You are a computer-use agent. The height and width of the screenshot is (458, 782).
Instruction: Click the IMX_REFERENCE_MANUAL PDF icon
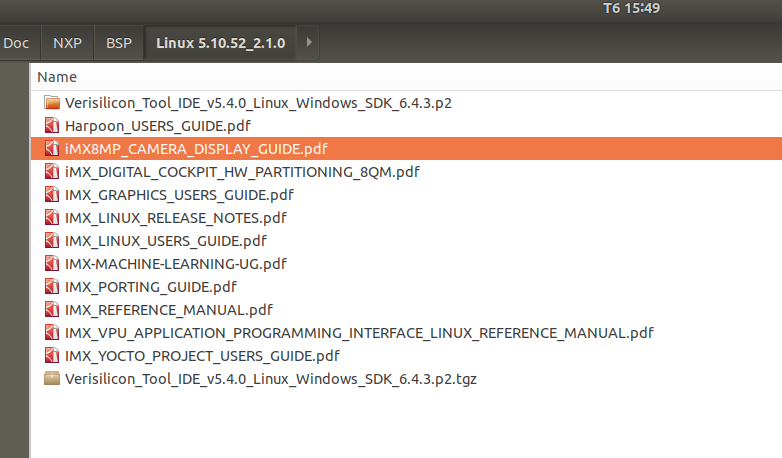click(53, 310)
